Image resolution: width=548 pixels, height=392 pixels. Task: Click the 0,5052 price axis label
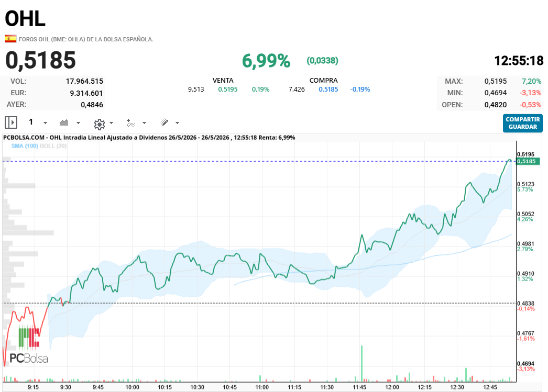(525, 214)
